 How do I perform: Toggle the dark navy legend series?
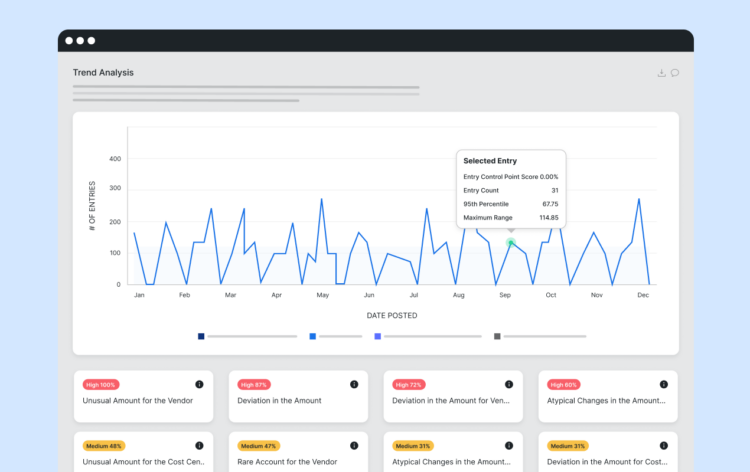pyautogui.click(x=201, y=336)
